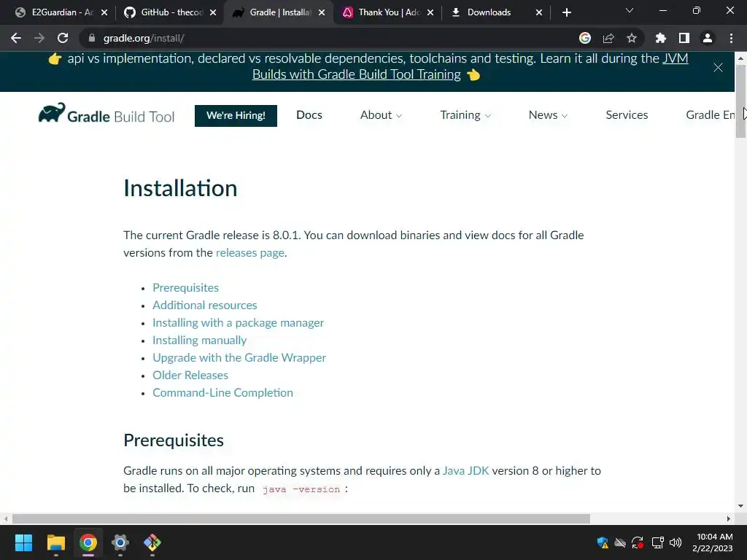
Task: Open Java JDK link
Action: tap(465, 470)
